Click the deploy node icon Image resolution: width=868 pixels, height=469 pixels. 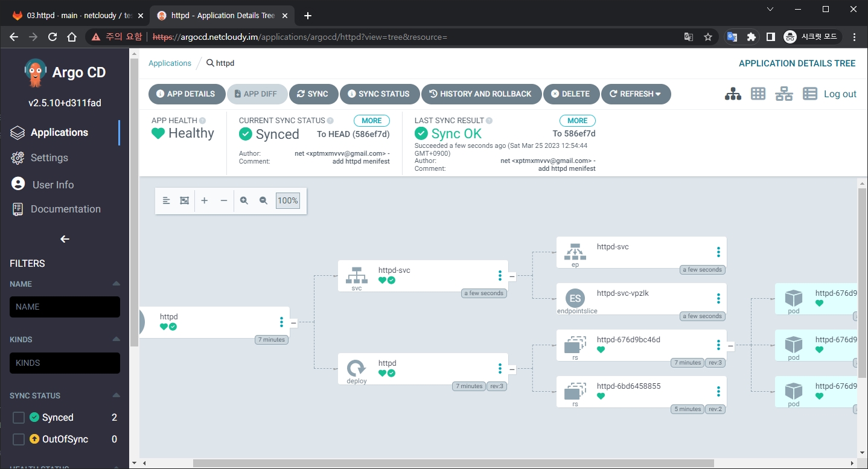[x=356, y=368]
